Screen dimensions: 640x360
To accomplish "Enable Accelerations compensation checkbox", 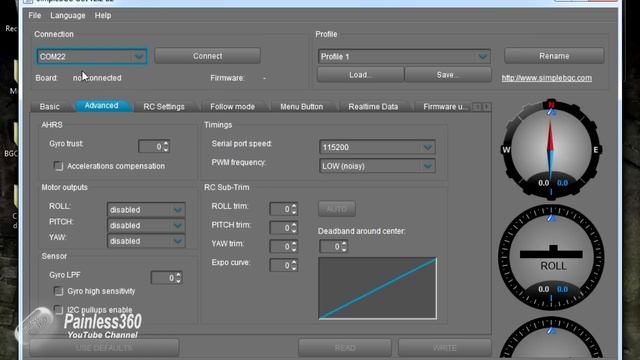I will [59, 166].
